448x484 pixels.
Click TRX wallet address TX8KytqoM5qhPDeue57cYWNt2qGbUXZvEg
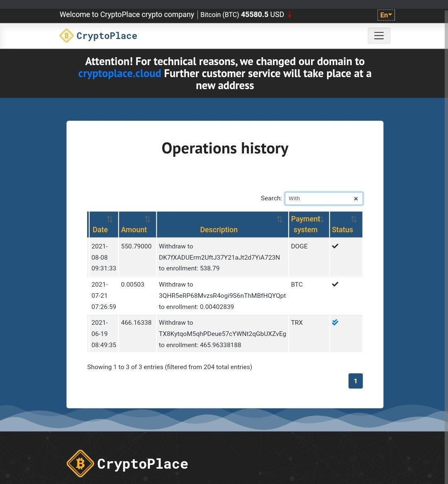(x=222, y=334)
